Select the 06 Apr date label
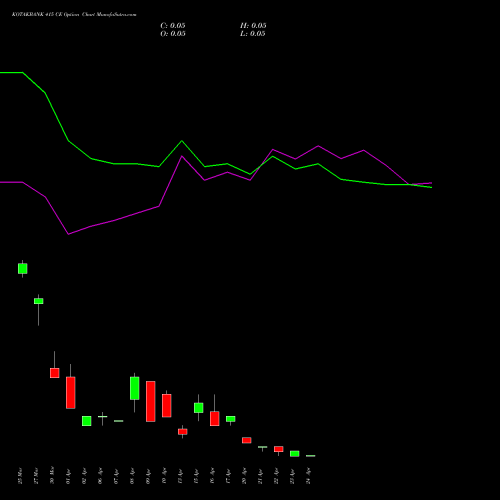500x500 pixels. point(100,476)
